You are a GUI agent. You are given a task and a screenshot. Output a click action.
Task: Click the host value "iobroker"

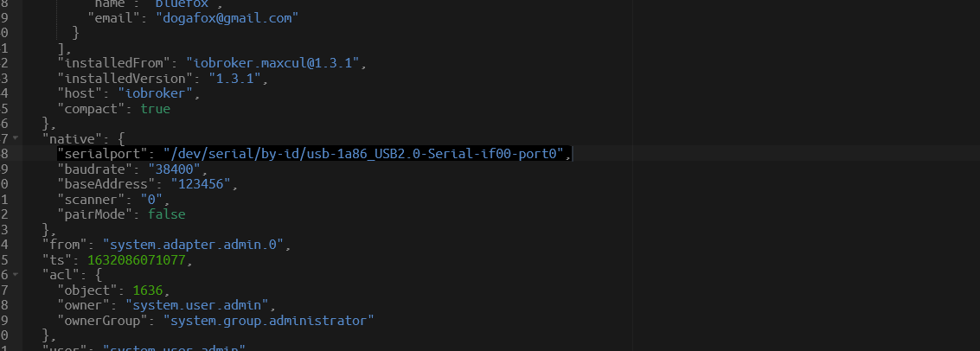coord(159,93)
